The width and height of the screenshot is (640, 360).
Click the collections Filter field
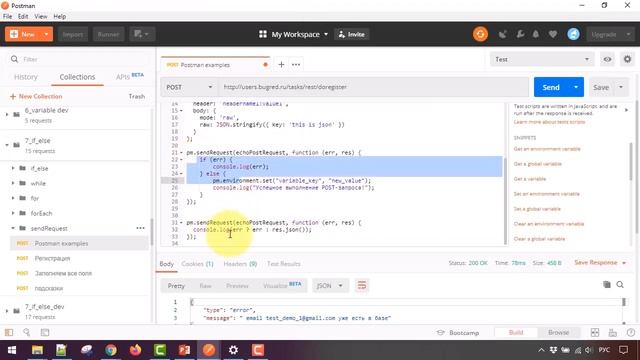point(78,59)
